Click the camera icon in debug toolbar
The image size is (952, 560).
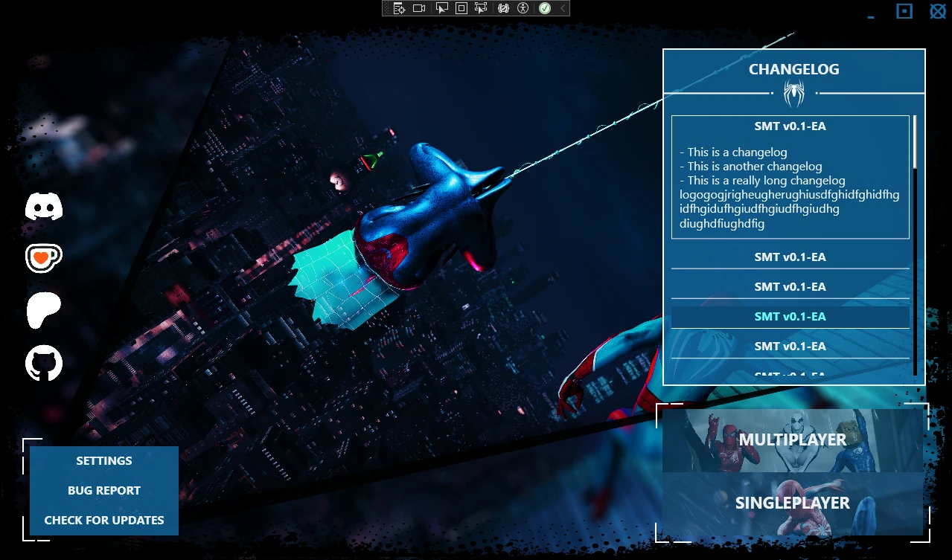point(419,8)
